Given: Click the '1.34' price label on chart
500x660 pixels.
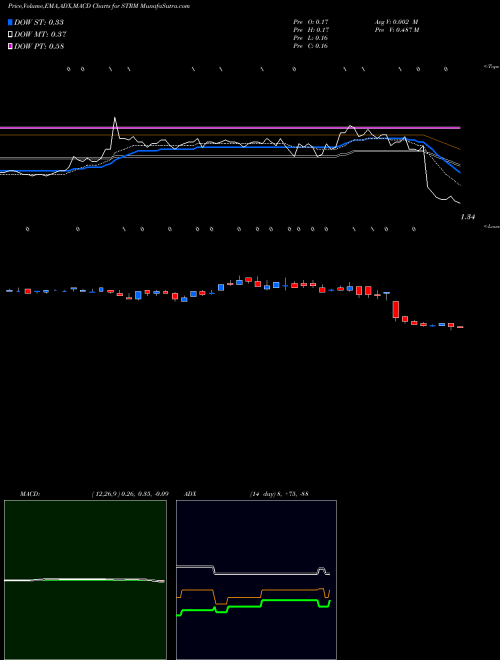Looking at the screenshot, I should (x=468, y=217).
